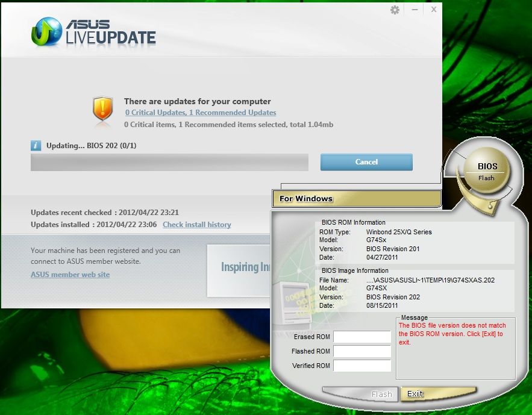Click the 'Updates installed : 2012/04/22 23:06' text
This screenshot has height=415, width=532.
(x=94, y=225)
